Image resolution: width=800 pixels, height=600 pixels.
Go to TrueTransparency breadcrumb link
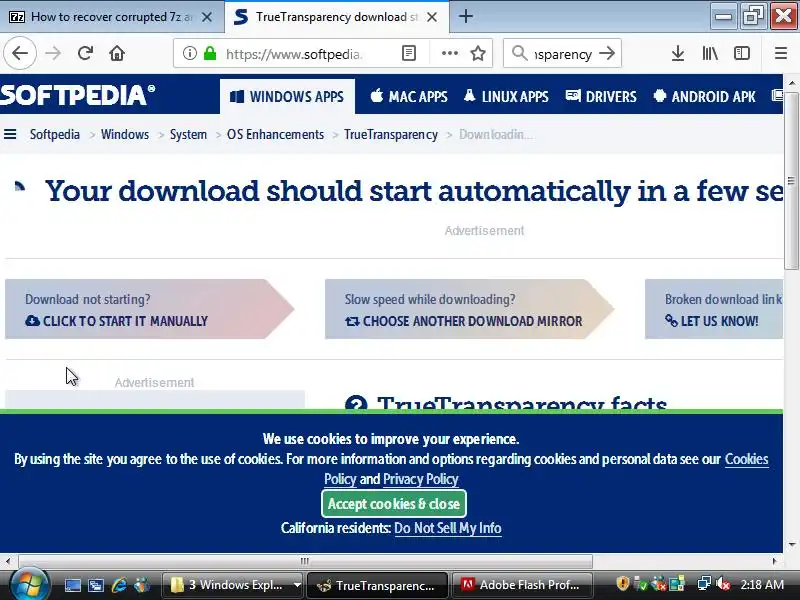click(x=391, y=134)
